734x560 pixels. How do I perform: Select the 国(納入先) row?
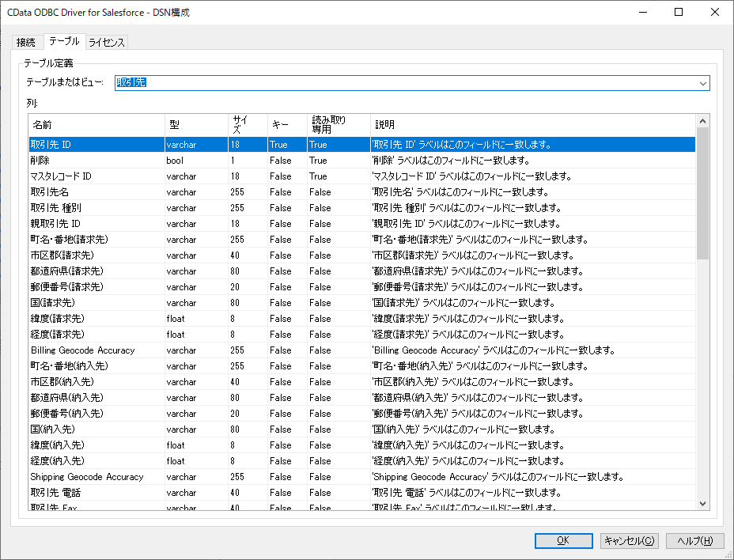click(361, 429)
